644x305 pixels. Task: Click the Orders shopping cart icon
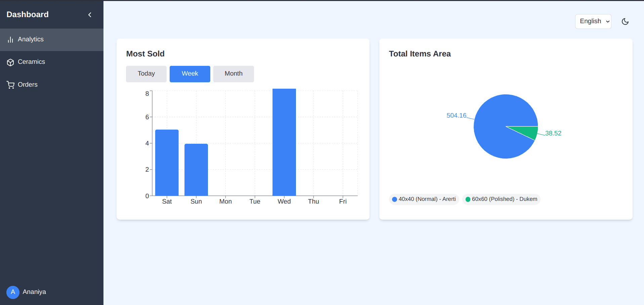click(x=10, y=85)
